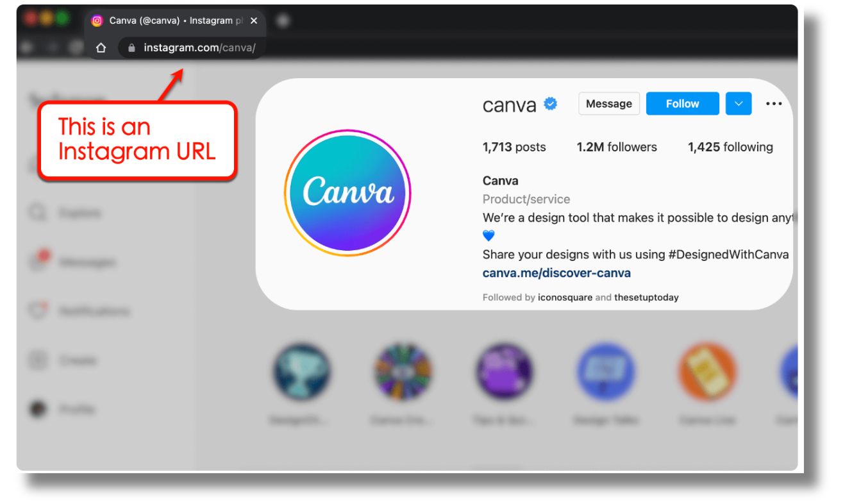Image resolution: width=845 pixels, height=504 pixels.
Task: Close the Canva Instagram browser tab
Action: click(x=254, y=21)
